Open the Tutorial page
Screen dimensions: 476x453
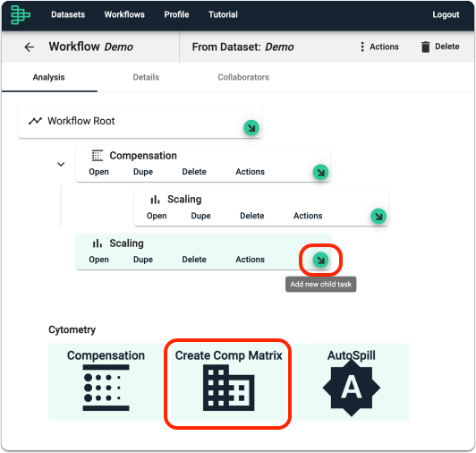[223, 14]
